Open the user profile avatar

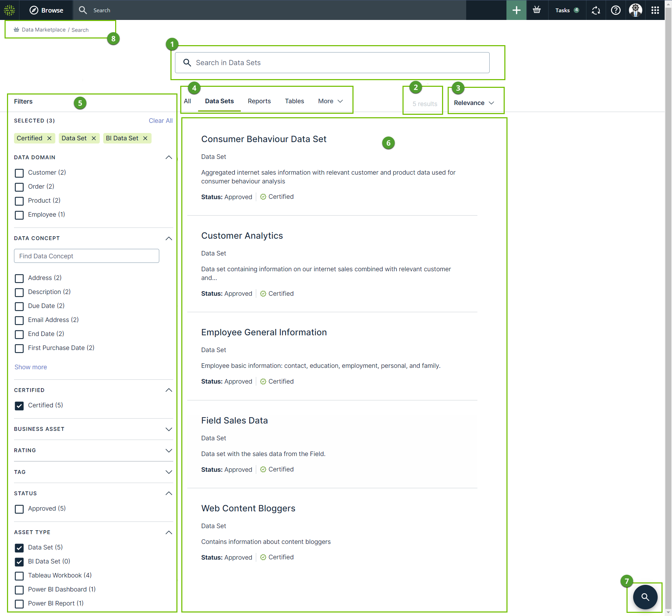point(635,10)
